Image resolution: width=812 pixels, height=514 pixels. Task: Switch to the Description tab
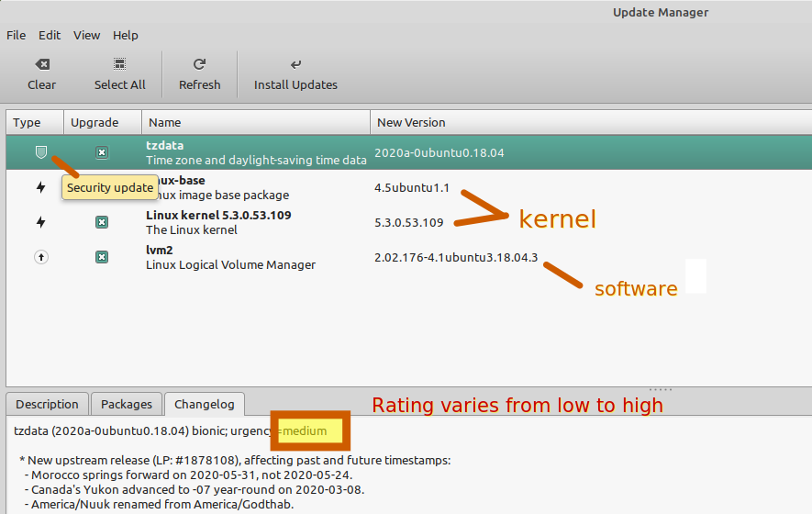point(47,404)
